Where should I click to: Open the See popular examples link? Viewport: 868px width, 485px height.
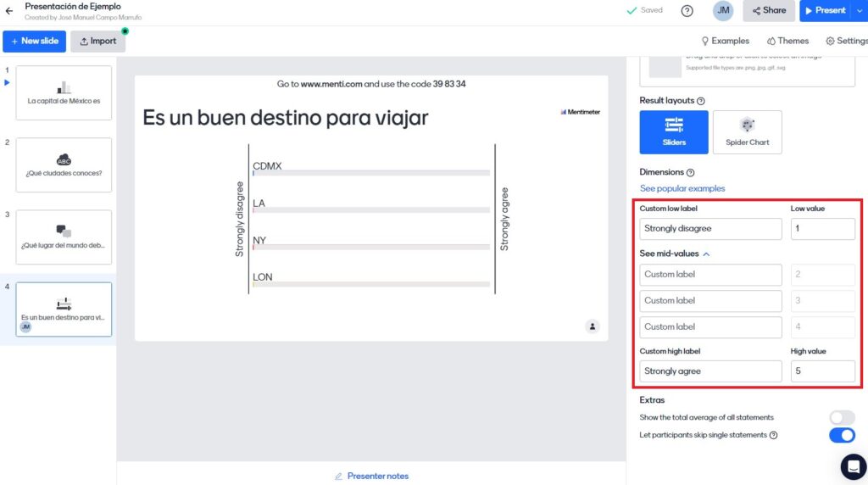[x=682, y=188]
